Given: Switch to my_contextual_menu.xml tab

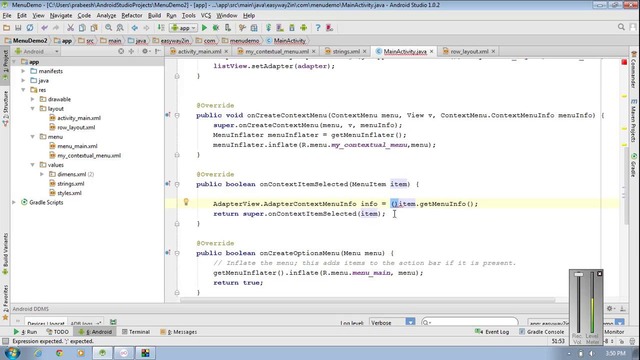Looking at the screenshot, I should [277, 51].
